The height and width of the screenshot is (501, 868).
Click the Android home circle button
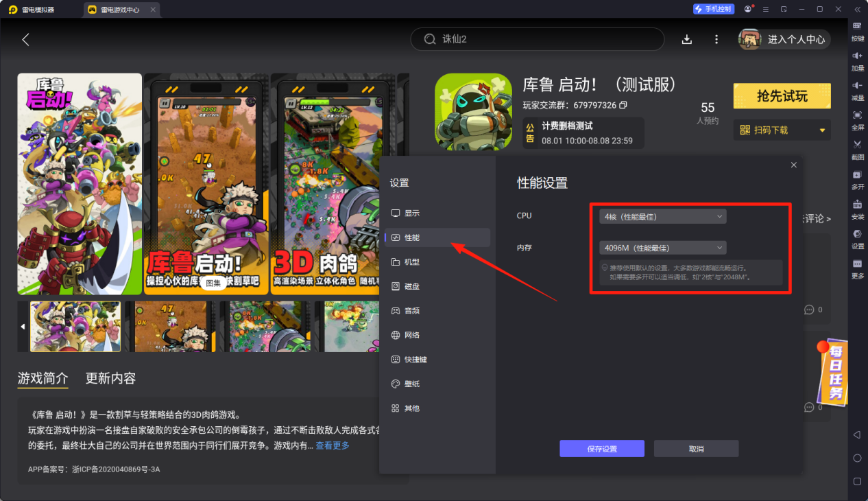pyautogui.click(x=857, y=458)
